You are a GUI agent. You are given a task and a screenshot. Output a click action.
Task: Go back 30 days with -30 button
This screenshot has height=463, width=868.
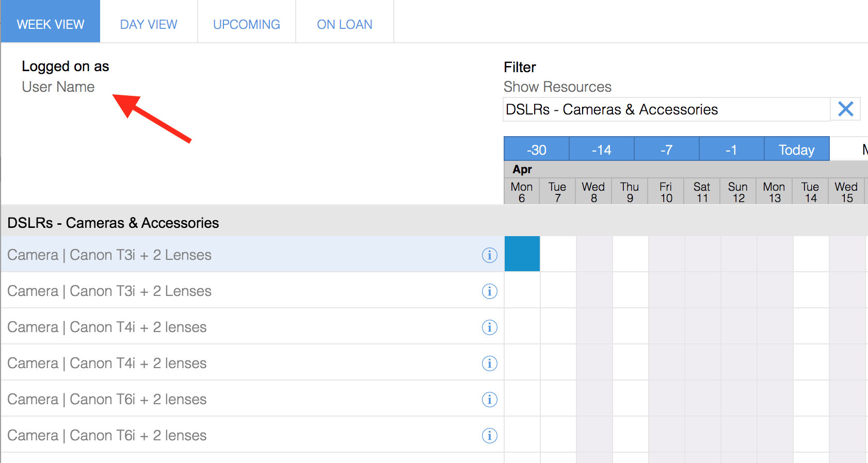click(537, 149)
